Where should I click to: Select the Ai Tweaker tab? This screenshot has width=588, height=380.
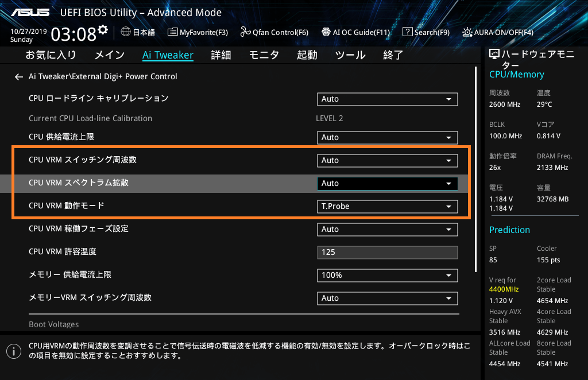pyautogui.click(x=168, y=55)
